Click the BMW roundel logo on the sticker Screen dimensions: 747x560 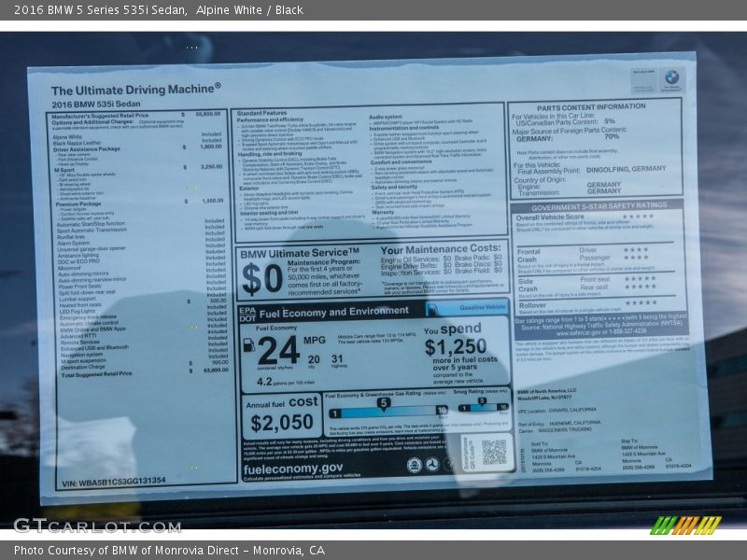[x=671, y=77]
